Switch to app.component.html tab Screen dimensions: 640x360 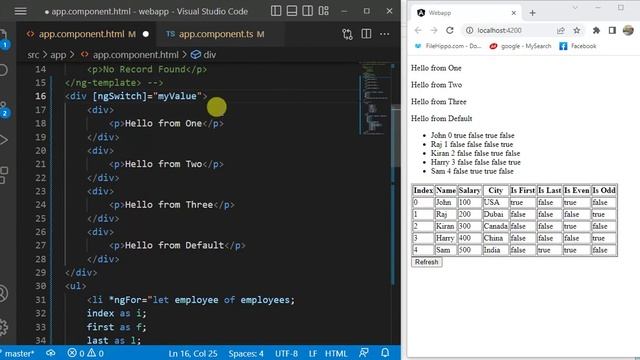[x=87, y=34]
